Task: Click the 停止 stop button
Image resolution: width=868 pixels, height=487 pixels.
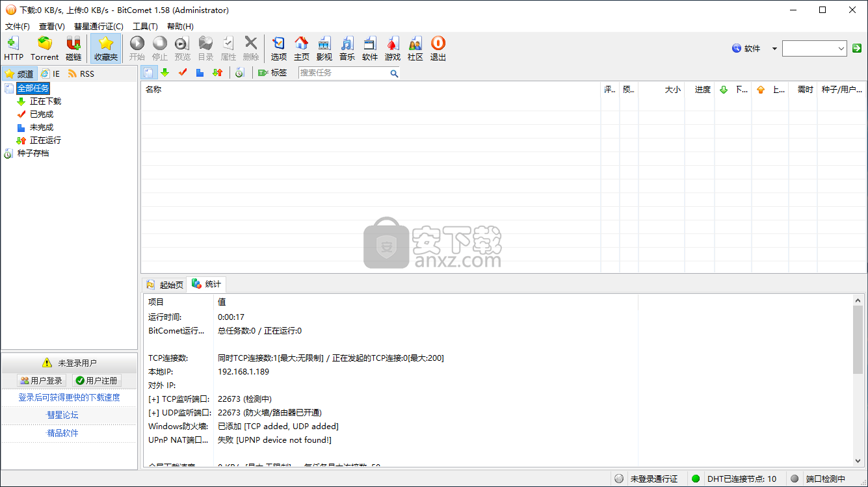Action: click(x=160, y=49)
